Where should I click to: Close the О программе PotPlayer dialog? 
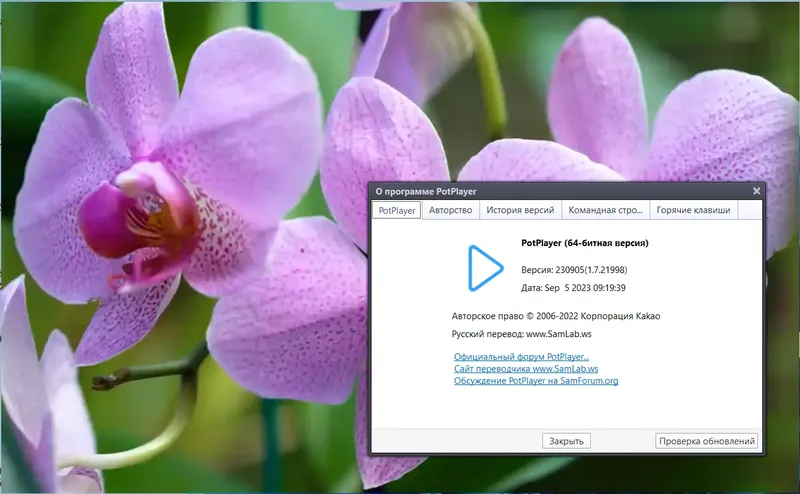(756, 191)
